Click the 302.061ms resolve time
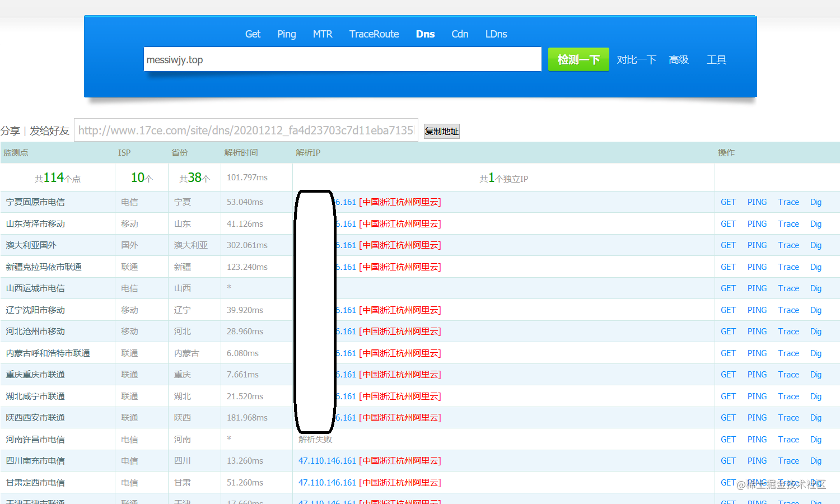 (x=247, y=245)
